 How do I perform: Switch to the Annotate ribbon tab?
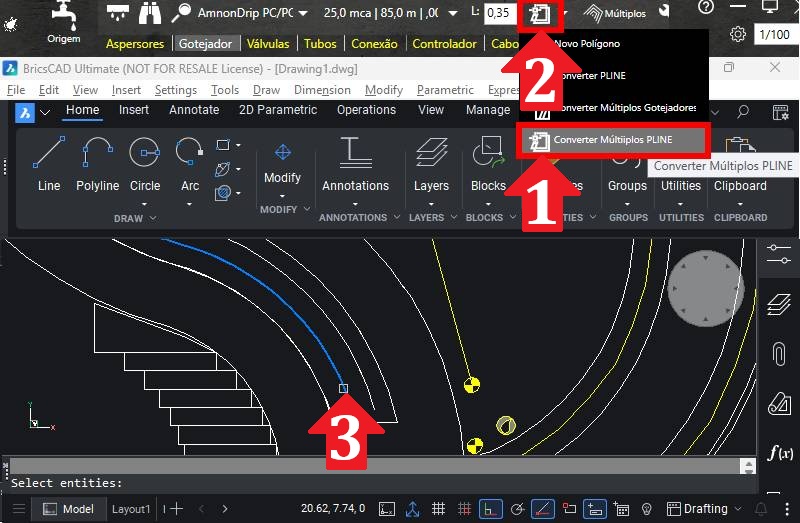coord(194,110)
